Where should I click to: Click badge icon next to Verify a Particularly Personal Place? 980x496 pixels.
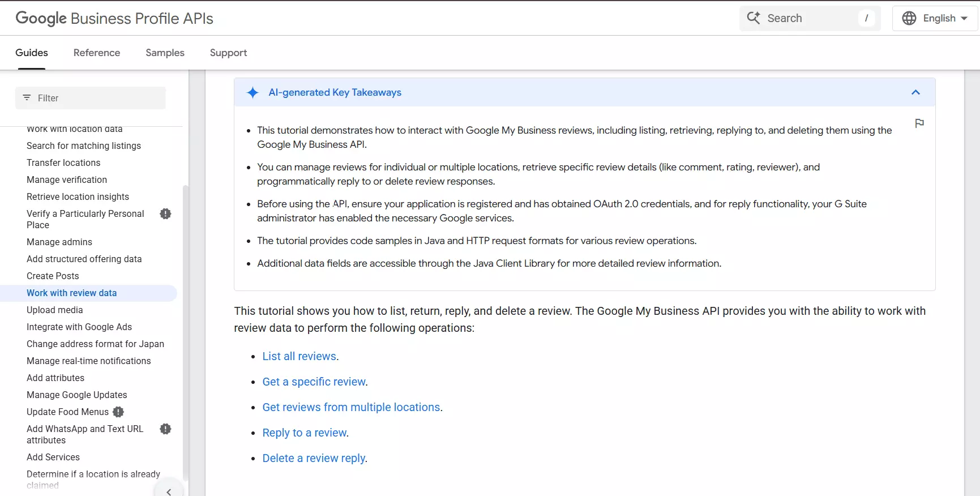coord(165,213)
